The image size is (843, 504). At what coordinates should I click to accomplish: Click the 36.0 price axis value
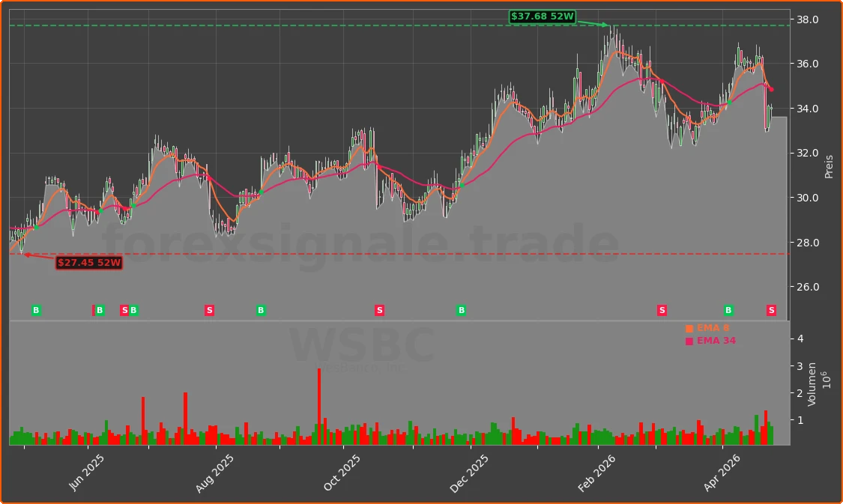[x=808, y=64]
